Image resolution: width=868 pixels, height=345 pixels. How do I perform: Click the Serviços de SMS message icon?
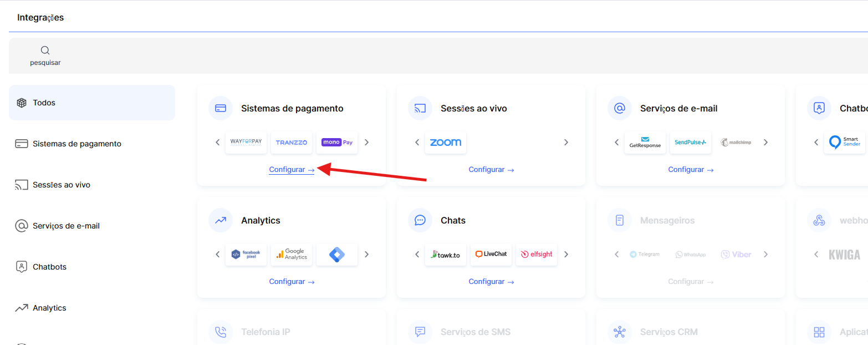coord(420,332)
